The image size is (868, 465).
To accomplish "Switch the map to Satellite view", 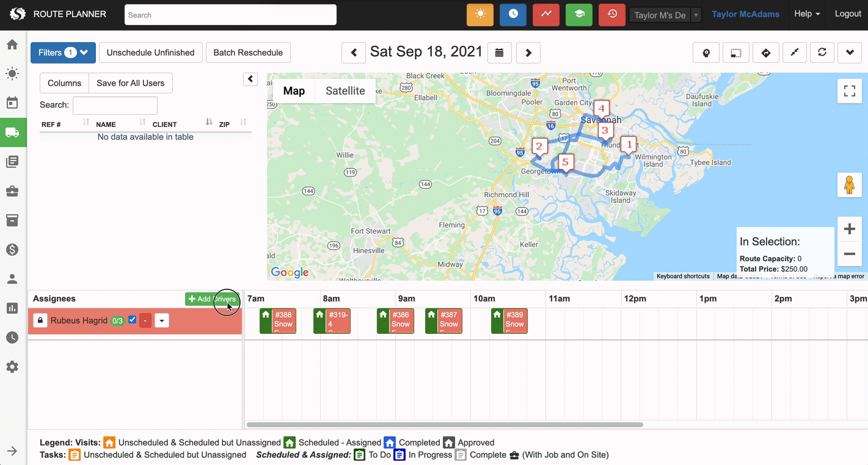I will click(345, 91).
